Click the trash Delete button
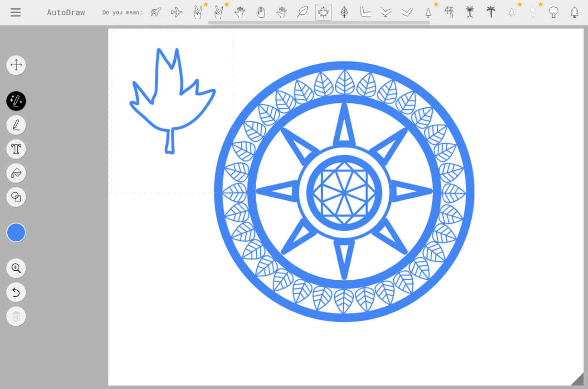588x389 pixels. point(16,316)
